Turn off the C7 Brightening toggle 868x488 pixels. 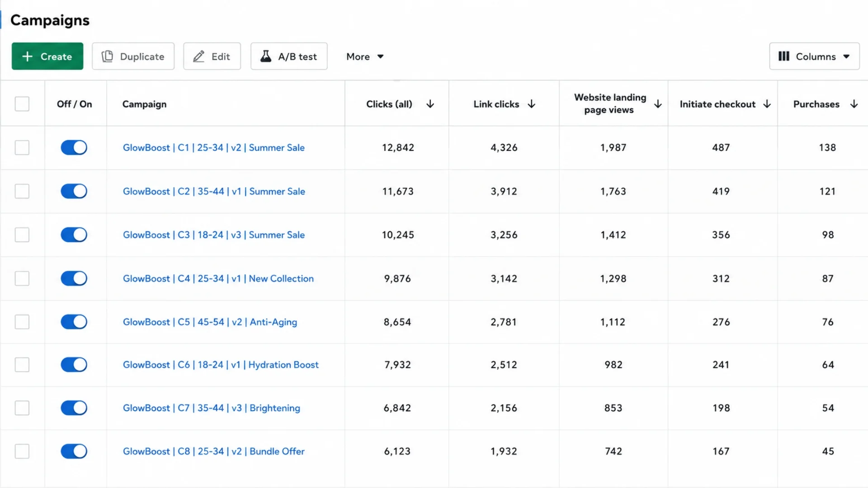point(74,408)
